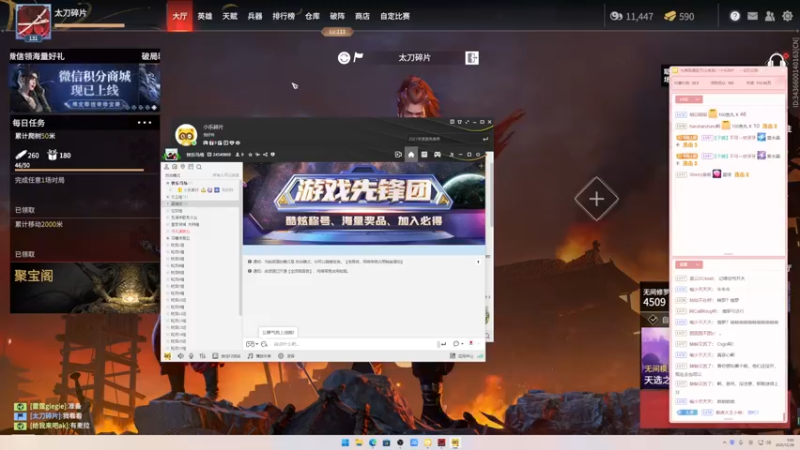Open 应用中心 app center in YY
The height and width of the screenshot is (450, 800).
(461, 356)
